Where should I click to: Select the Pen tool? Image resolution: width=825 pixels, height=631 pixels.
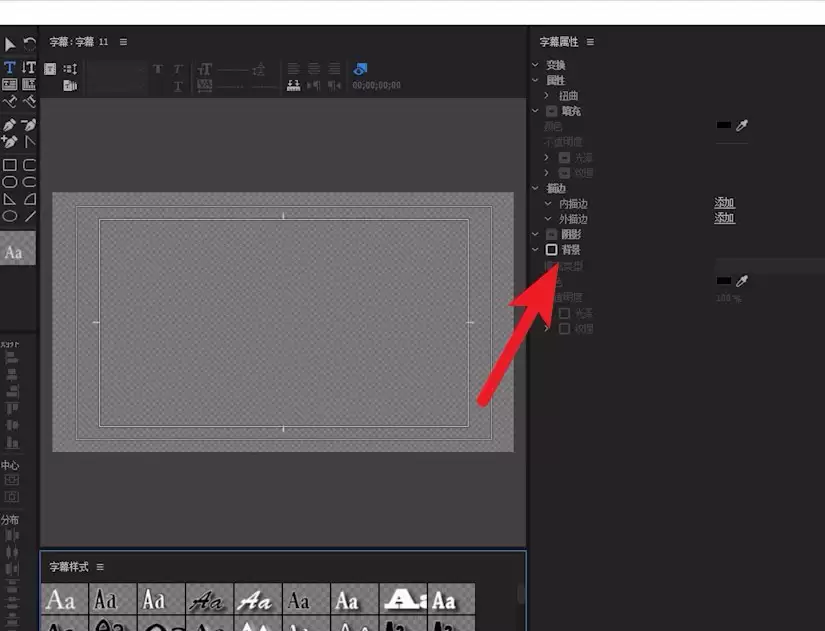[10, 125]
